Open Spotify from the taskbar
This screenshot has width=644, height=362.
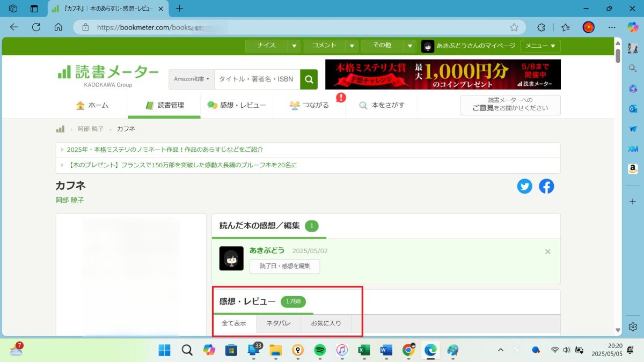click(x=319, y=350)
